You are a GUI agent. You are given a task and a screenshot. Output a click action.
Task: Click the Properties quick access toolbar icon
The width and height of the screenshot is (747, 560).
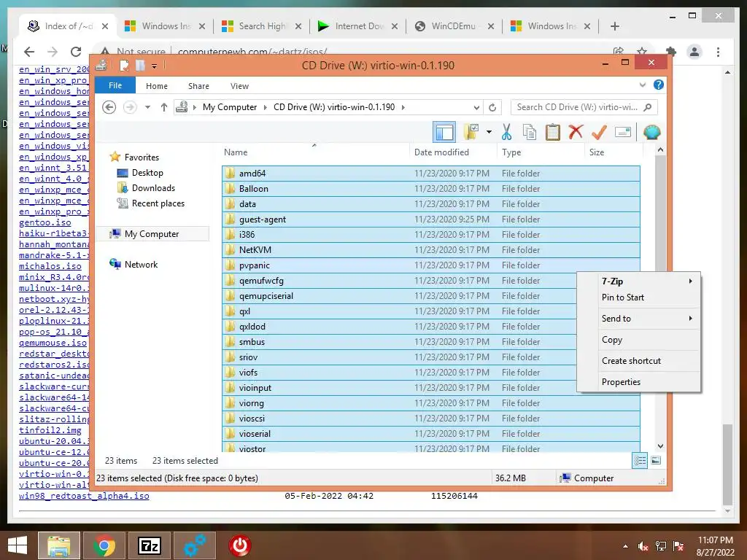124,65
